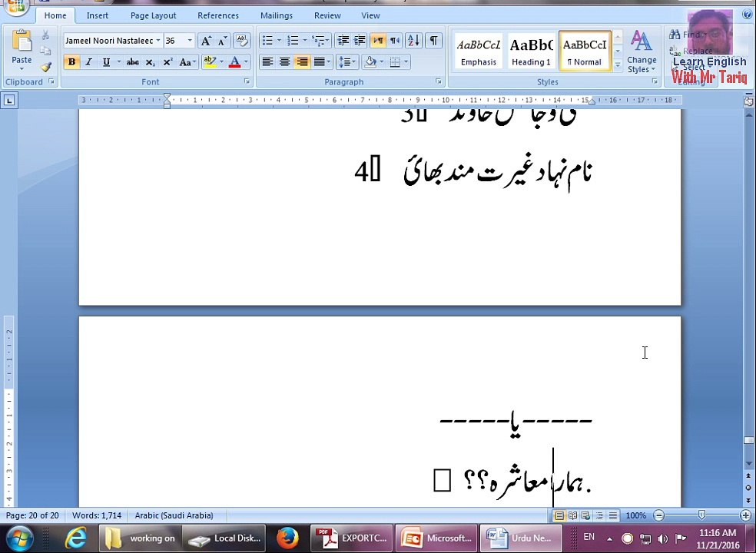
Task: Apply strikethrough formatting
Action: pos(133,62)
